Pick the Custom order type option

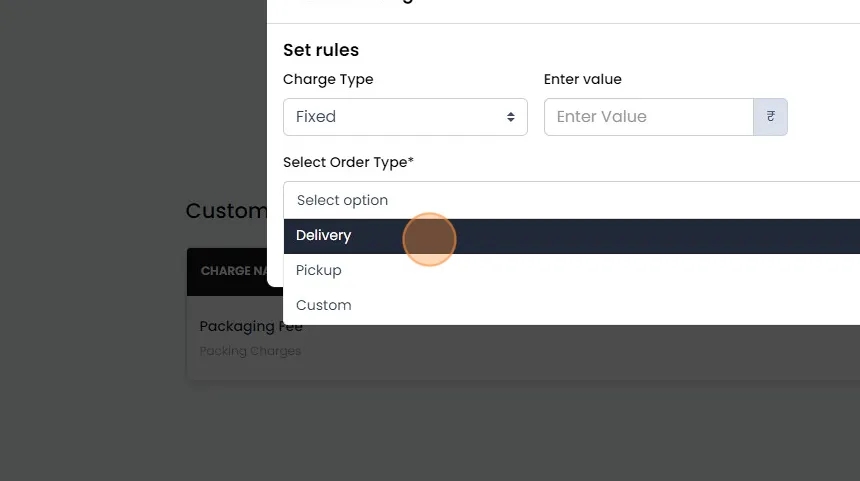[324, 305]
